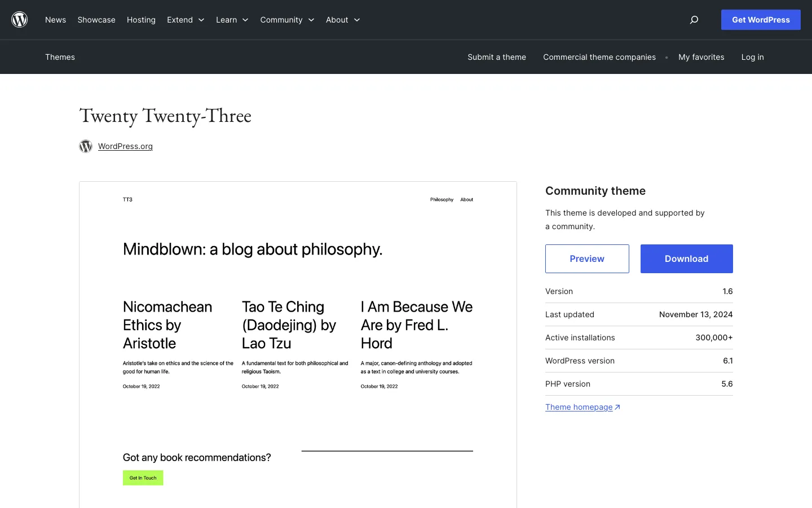
Task: Click the Active installations label
Action: tap(580, 338)
